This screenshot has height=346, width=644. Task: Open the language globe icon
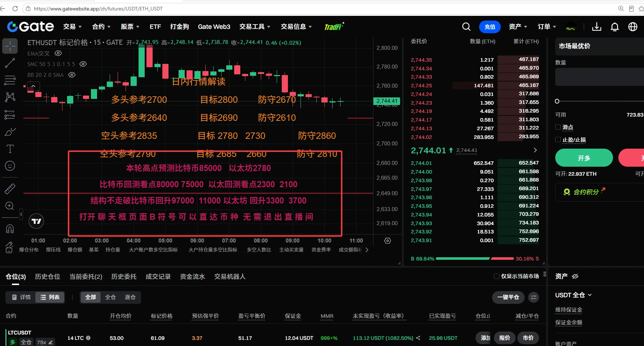(x=633, y=27)
